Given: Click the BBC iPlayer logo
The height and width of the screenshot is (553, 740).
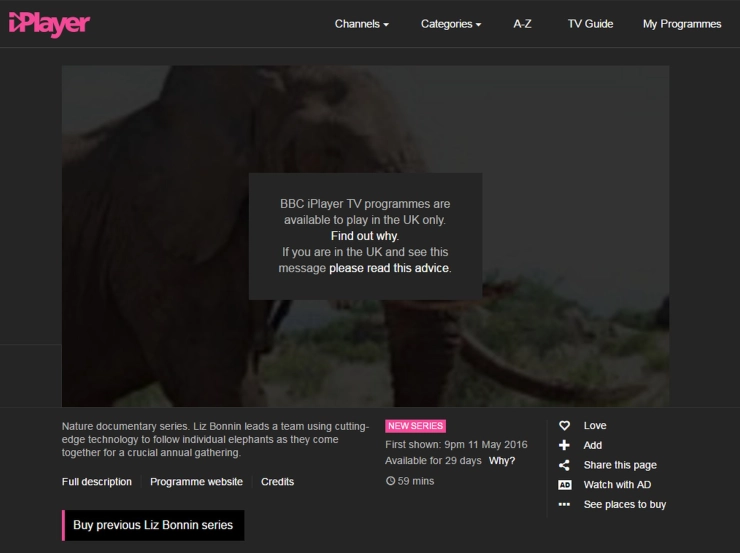Looking at the screenshot, I should pos(49,23).
